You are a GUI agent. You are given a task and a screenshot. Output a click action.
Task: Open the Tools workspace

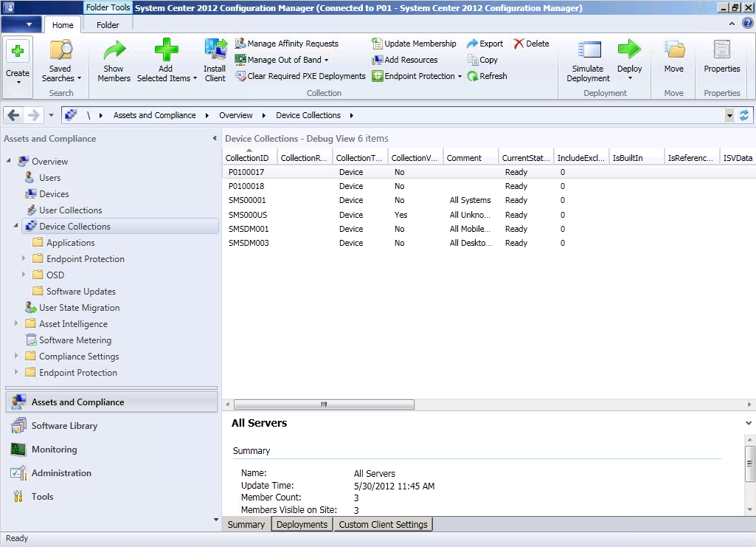click(43, 496)
